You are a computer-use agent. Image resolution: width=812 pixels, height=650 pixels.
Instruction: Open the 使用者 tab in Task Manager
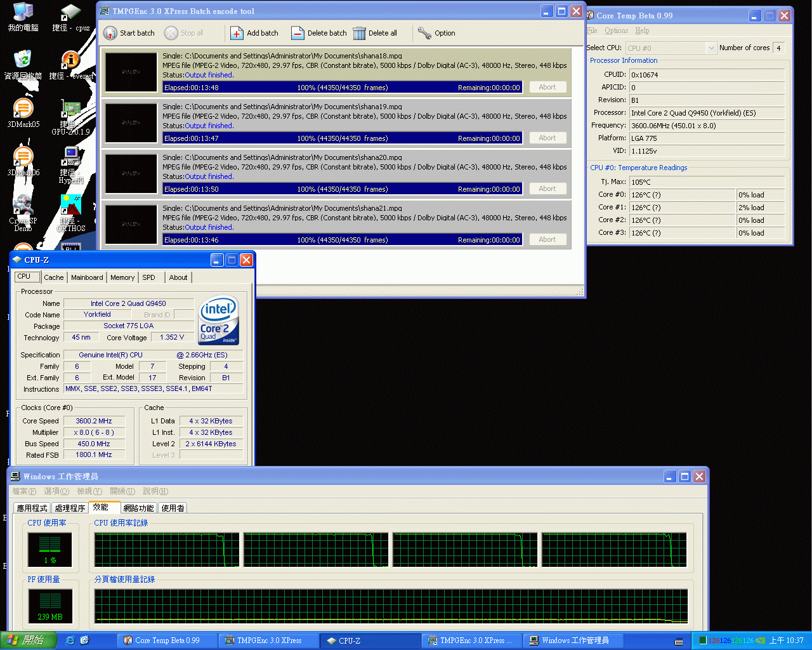(x=173, y=508)
